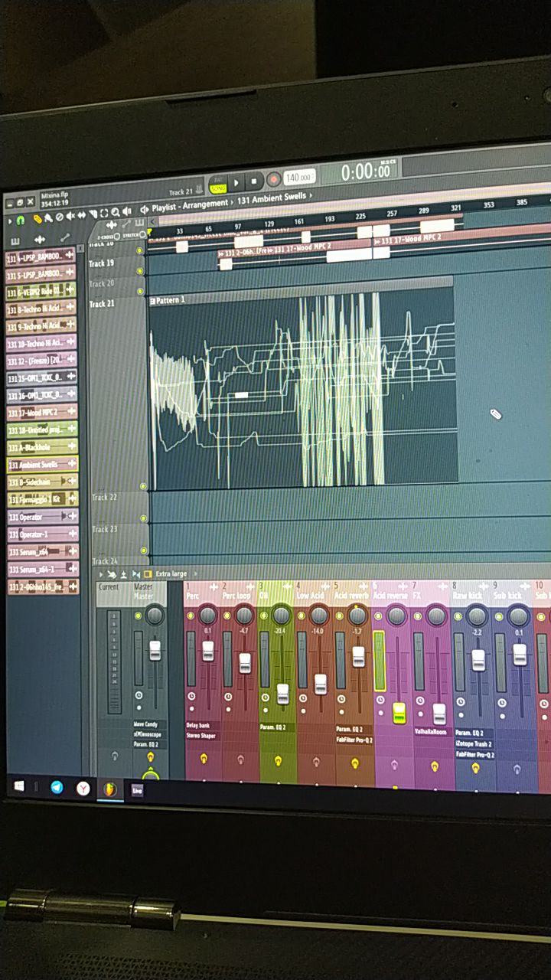Mute Track 19 using its green LED
This screenshot has height=980, width=551.
[140, 271]
